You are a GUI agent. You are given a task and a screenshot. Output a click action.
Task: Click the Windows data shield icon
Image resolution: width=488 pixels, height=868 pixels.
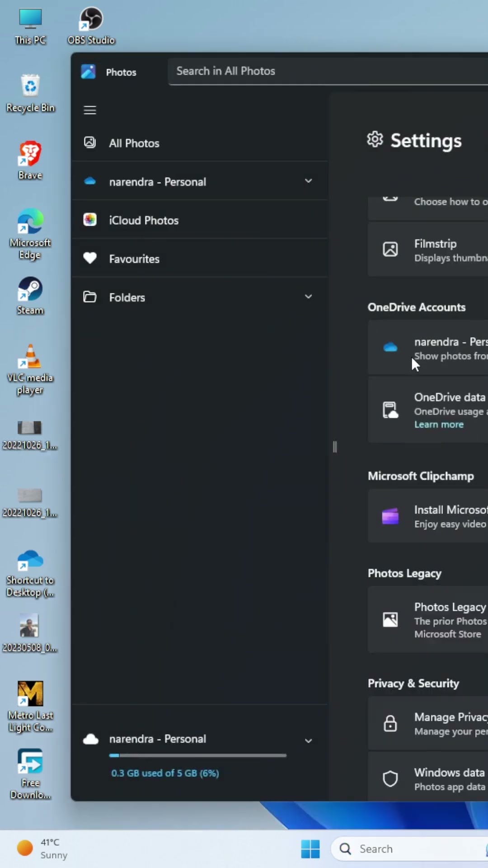(390, 779)
